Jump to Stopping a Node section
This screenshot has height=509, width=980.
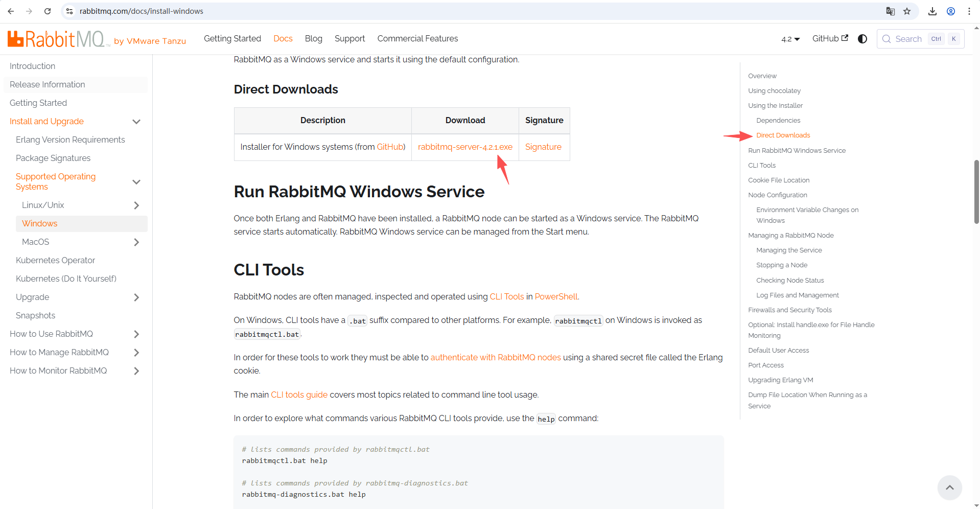(x=782, y=265)
